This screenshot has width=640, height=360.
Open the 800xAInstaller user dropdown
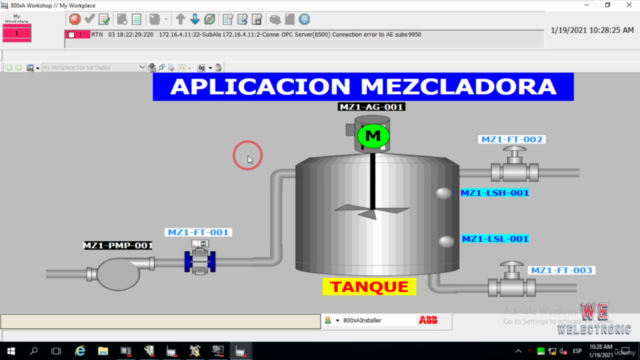[338, 320]
